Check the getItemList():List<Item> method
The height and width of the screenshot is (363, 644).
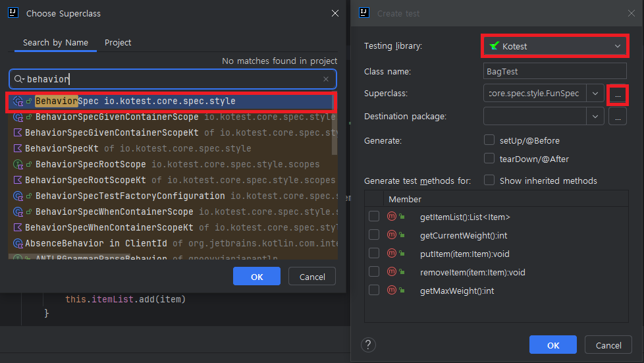374,216
